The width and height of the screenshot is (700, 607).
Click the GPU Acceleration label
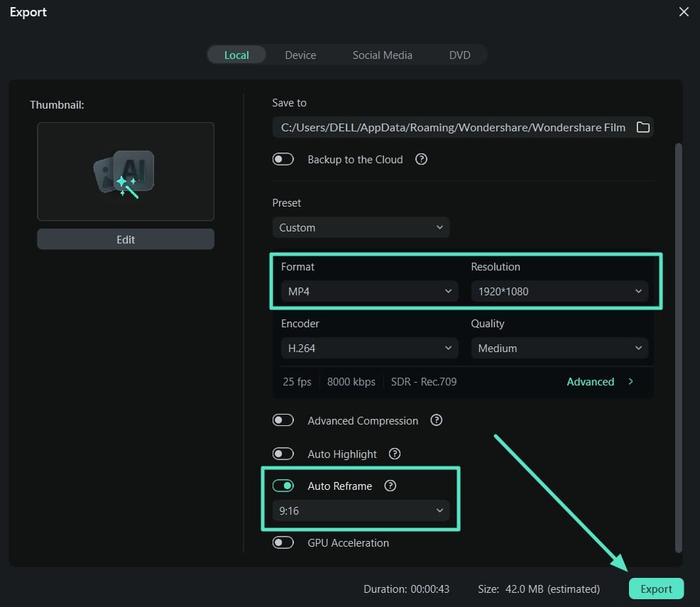(x=348, y=542)
